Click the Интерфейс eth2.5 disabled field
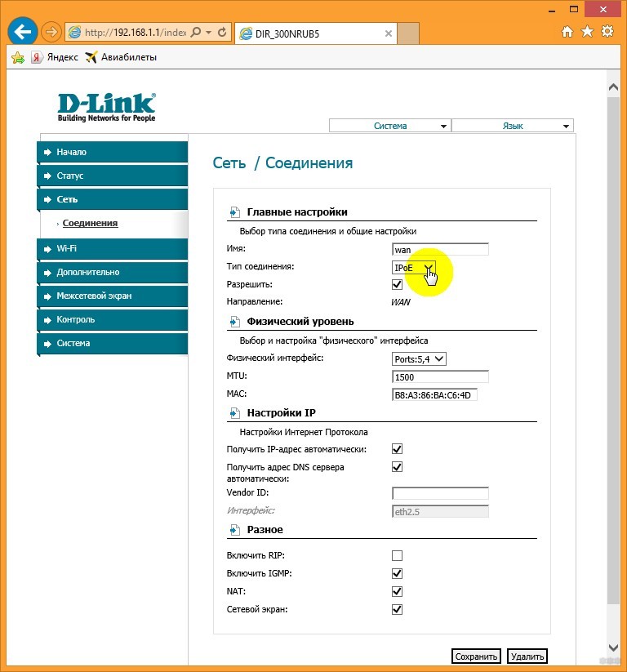627x672 pixels. pos(440,512)
